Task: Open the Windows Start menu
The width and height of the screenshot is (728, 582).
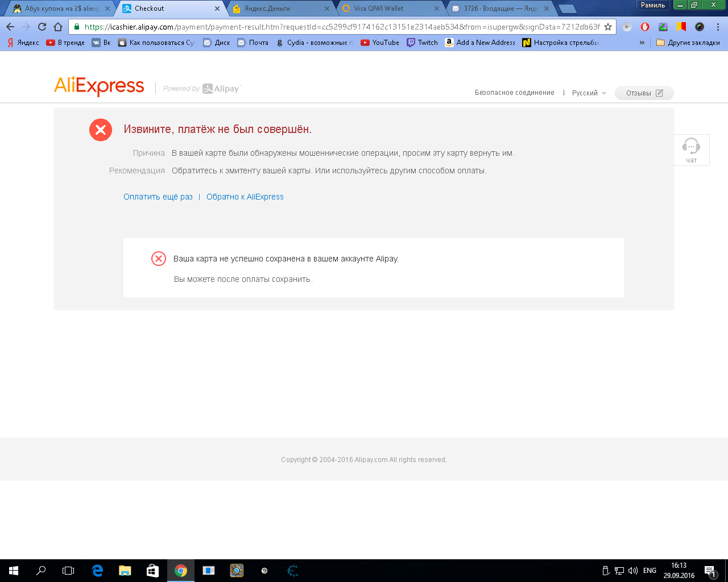Action: (x=14, y=571)
